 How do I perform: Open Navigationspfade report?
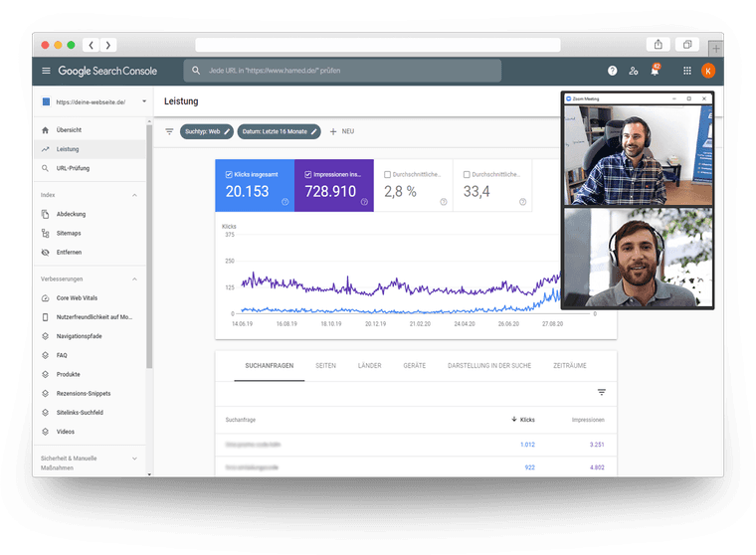90,336
